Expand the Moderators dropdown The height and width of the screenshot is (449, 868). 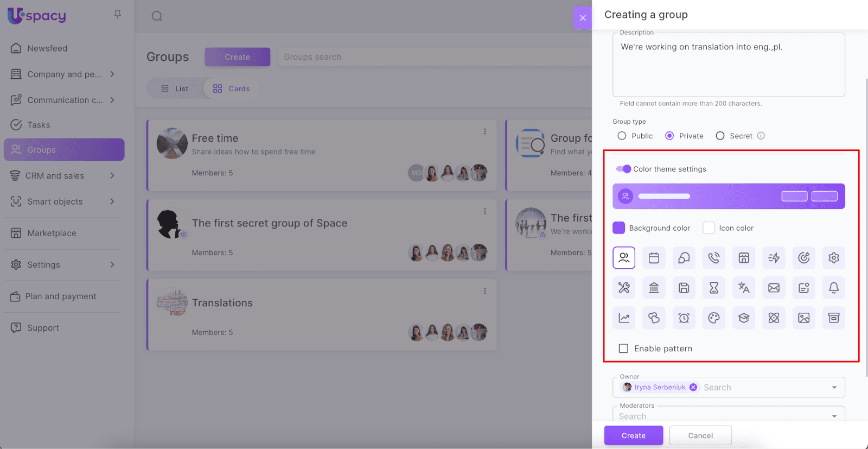pyautogui.click(x=834, y=416)
